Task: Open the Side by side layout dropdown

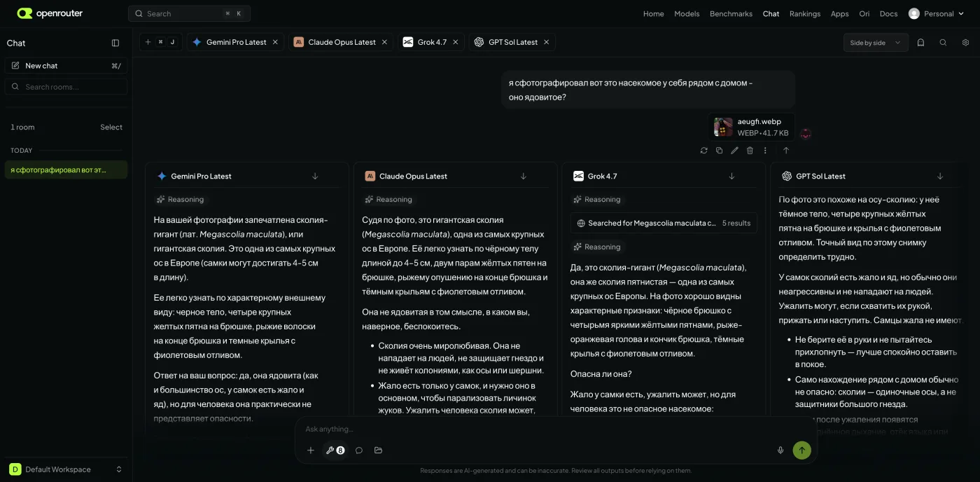Action: coord(876,43)
